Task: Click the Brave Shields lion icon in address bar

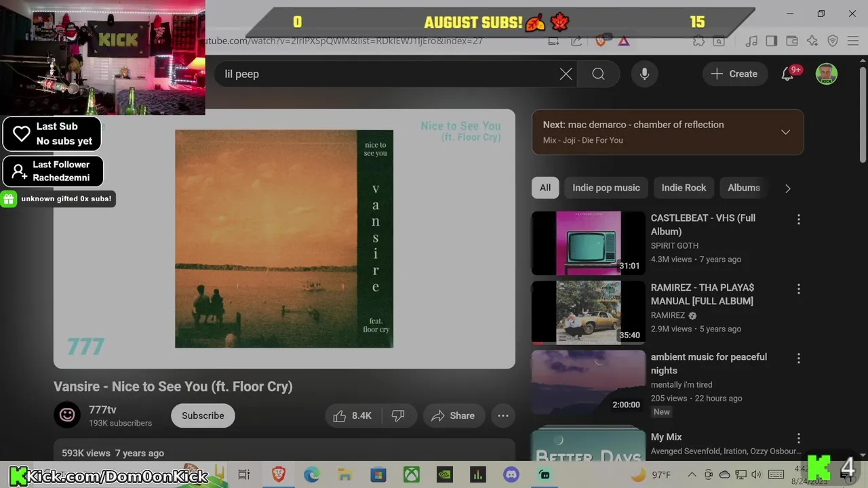Action: pos(600,41)
